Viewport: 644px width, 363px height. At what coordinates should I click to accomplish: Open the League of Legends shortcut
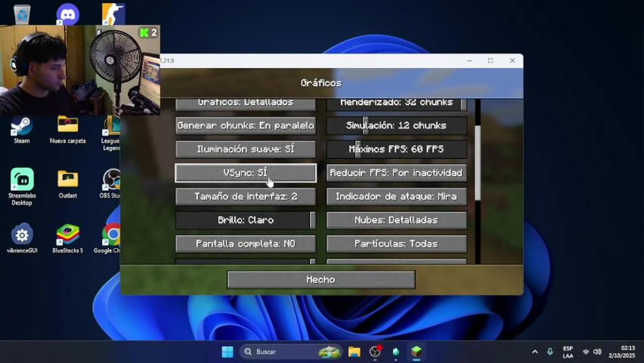click(111, 133)
